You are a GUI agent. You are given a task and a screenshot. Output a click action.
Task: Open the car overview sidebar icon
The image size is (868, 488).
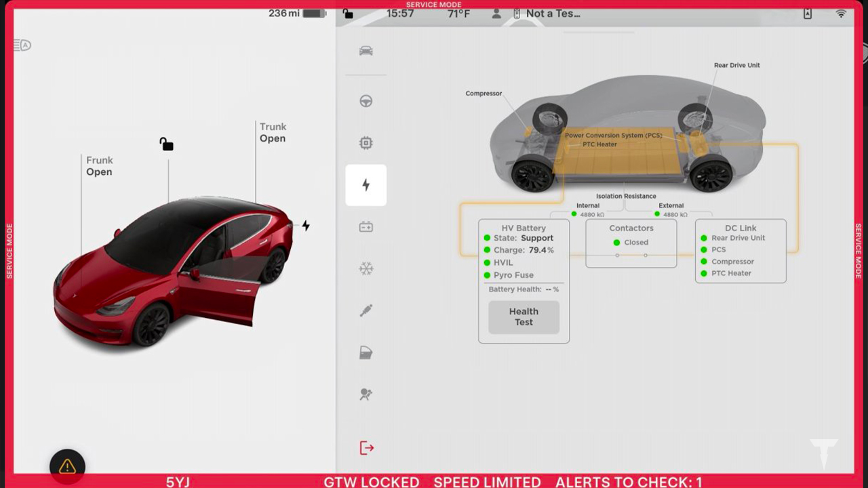[366, 51]
